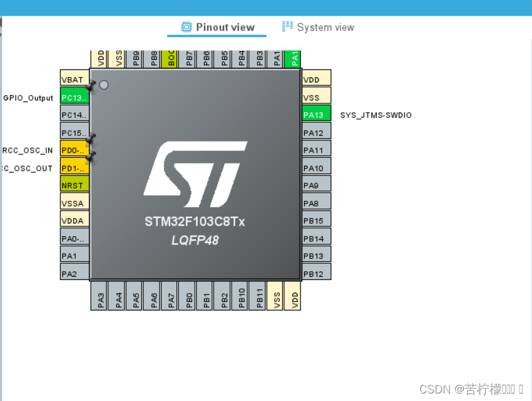The image size is (532, 401).
Task: Select the NRST pin
Action: (74, 184)
